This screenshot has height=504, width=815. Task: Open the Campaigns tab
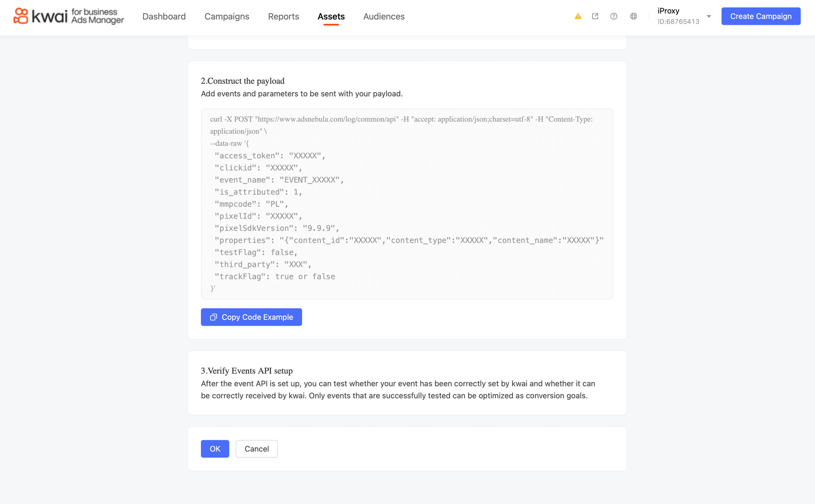pos(227,16)
